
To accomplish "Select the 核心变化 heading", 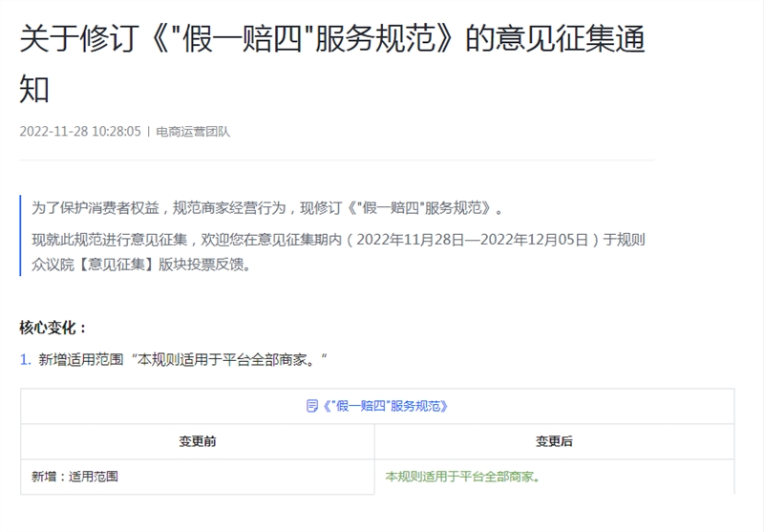I will tap(53, 328).
